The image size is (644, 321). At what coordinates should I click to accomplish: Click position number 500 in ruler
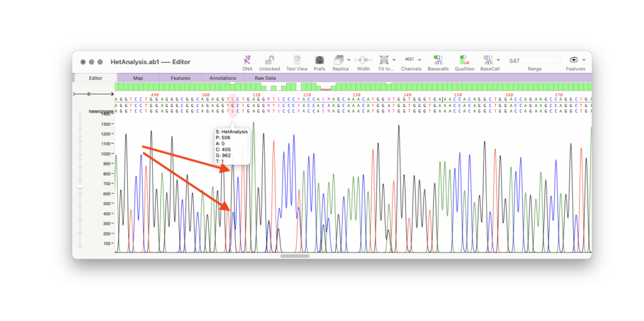206,95
